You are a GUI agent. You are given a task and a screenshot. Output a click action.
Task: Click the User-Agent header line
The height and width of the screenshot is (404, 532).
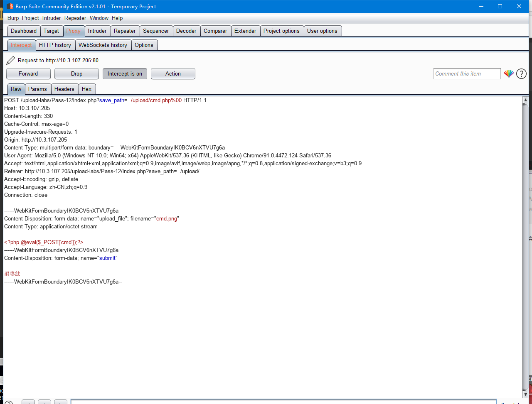point(167,155)
